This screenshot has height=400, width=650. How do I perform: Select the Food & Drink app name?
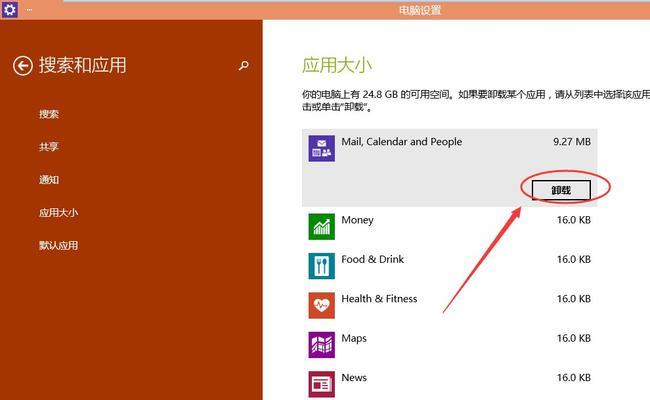pyautogui.click(x=372, y=259)
